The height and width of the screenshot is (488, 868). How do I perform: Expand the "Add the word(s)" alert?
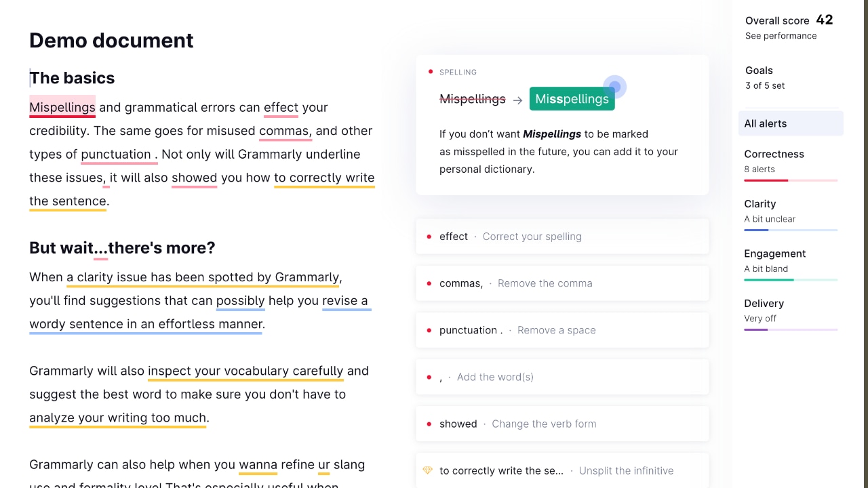(x=561, y=377)
